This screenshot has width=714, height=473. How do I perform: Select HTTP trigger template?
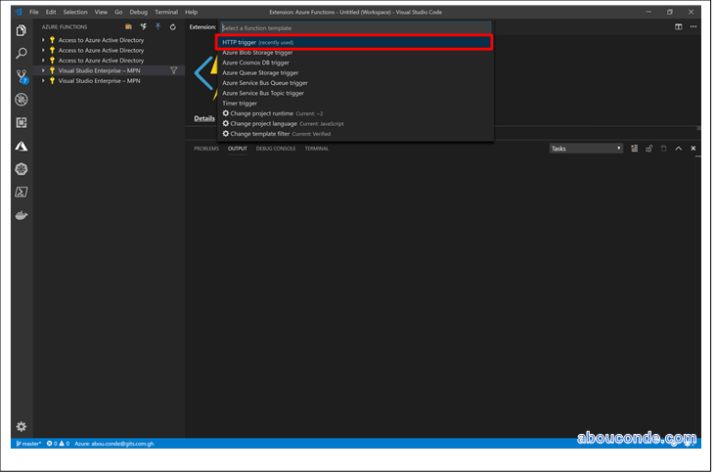pyautogui.click(x=239, y=42)
